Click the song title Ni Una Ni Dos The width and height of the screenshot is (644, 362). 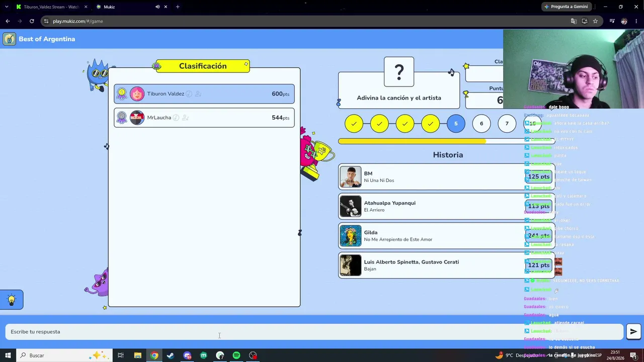point(379,180)
